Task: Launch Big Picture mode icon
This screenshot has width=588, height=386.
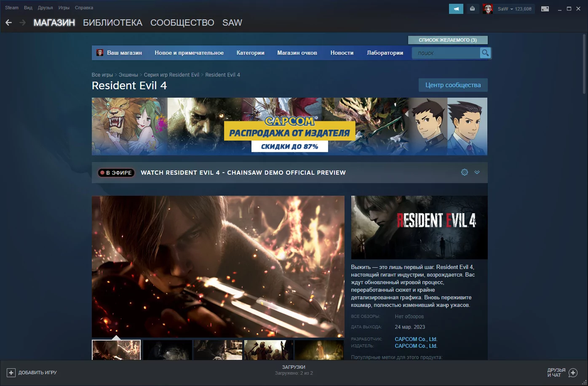Action: [x=545, y=9]
